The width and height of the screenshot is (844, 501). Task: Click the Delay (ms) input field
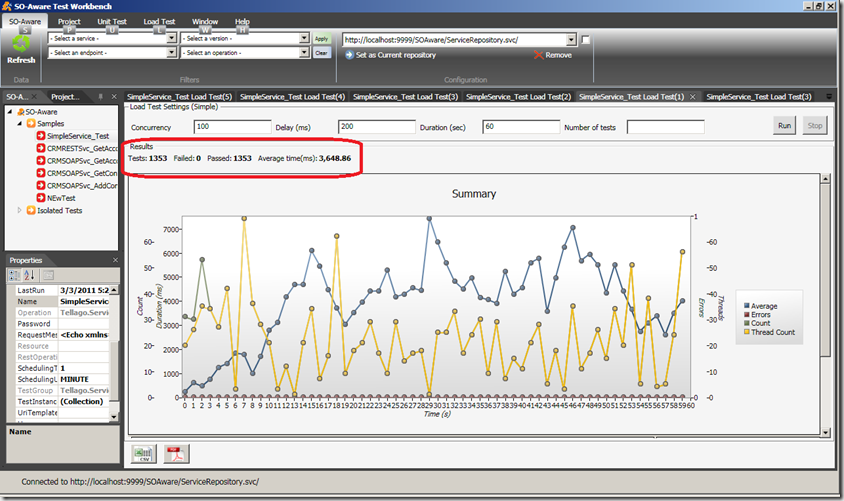tap(377, 127)
